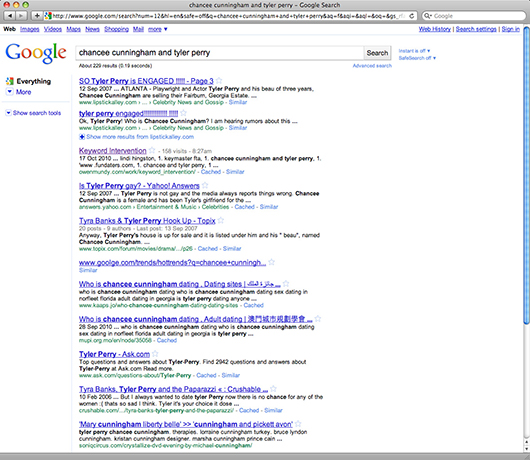Open Web History link

(435, 29)
